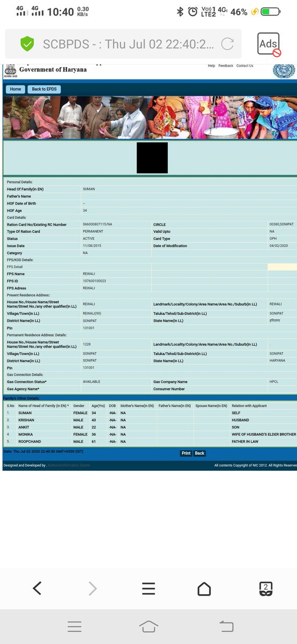Click the Type Of Ration Card value PERMANENT
This screenshot has height=644, width=297.
point(93,231)
